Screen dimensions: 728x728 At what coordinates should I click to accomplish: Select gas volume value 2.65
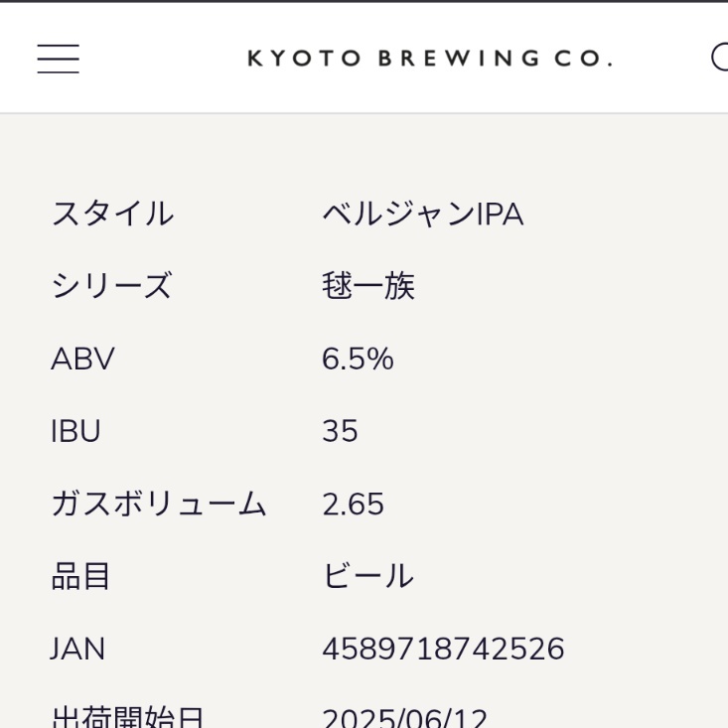click(354, 504)
